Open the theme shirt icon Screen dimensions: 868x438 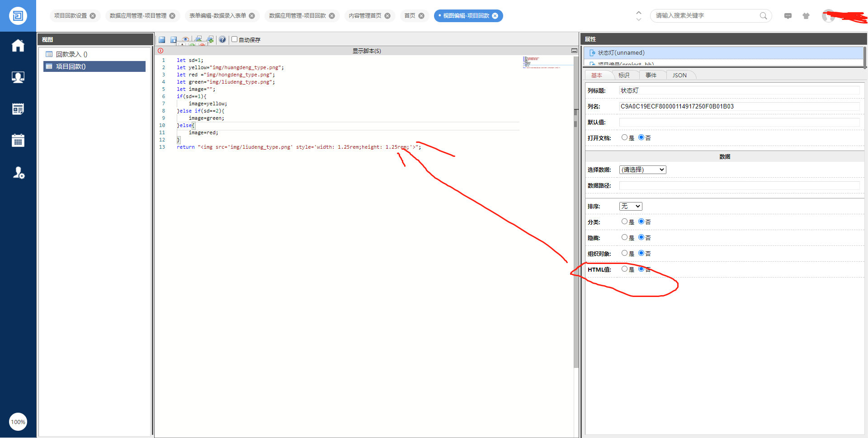click(x=806, y=16)
